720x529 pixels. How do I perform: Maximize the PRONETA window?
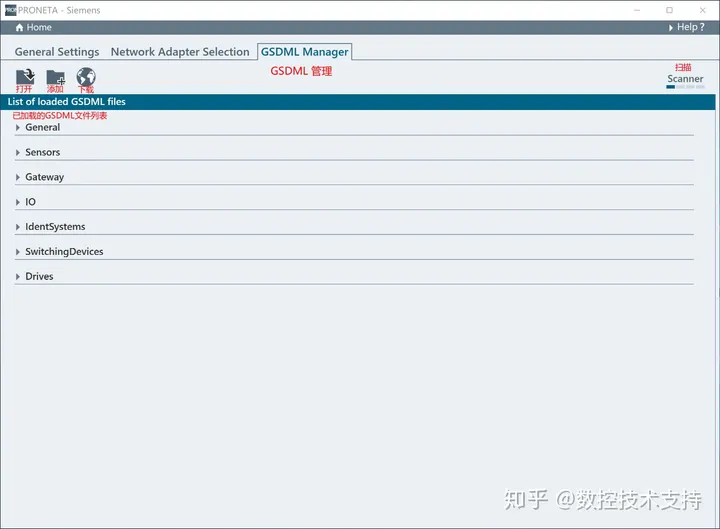[x=669, y=10]
